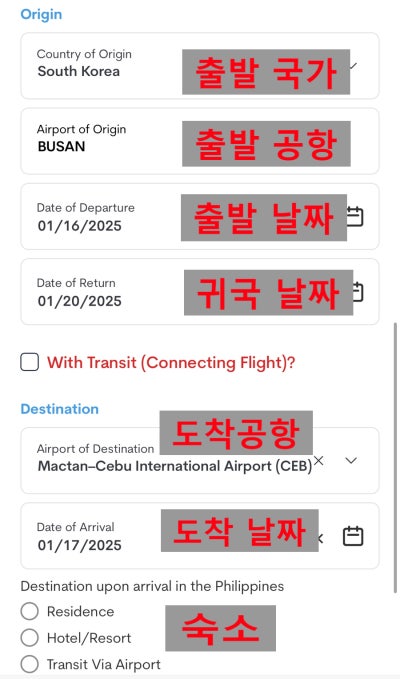Viewport: 400px width, 679px height.
Task: Tick the With Transit checkbox
Action: tap(29, 362)
